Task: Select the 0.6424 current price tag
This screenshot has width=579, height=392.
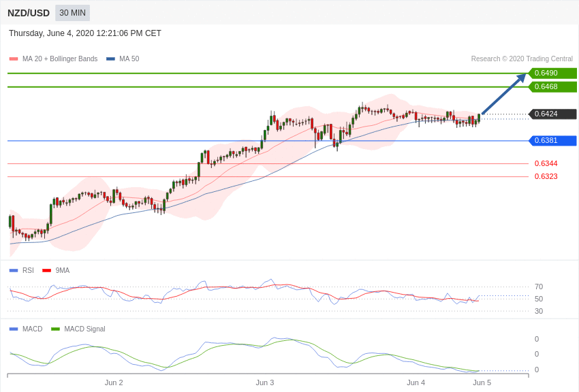Action: pyautogui.click(x=552, y=114)
